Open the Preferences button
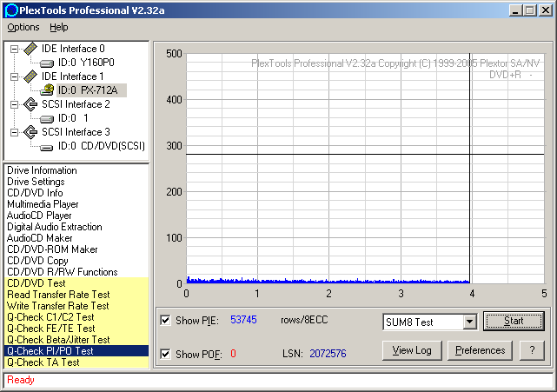This screenshot has width=557, height=392. click(x=480, y=350)
